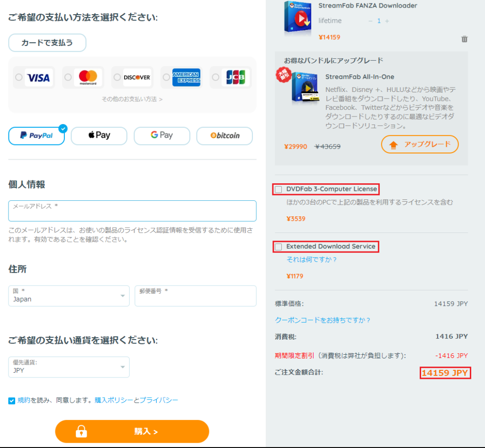The image size is (485, 448).
Task: Click the ¥3539 license price
Action: point(296,219)
